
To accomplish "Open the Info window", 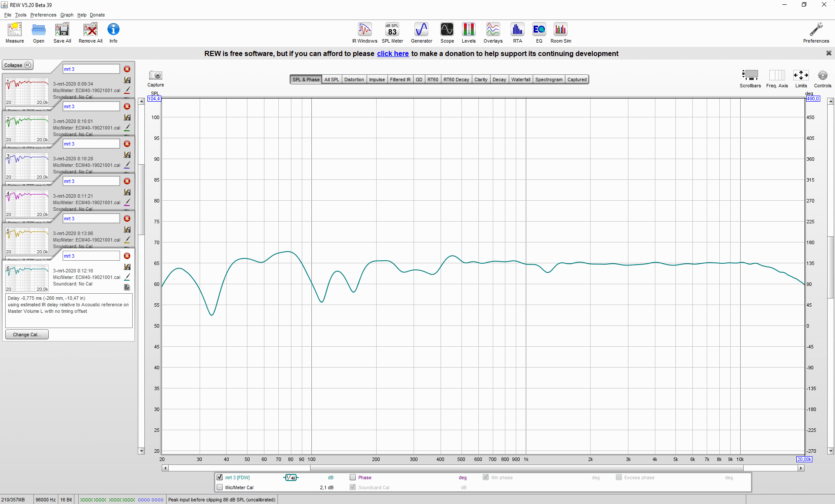I will coord(114,33).
